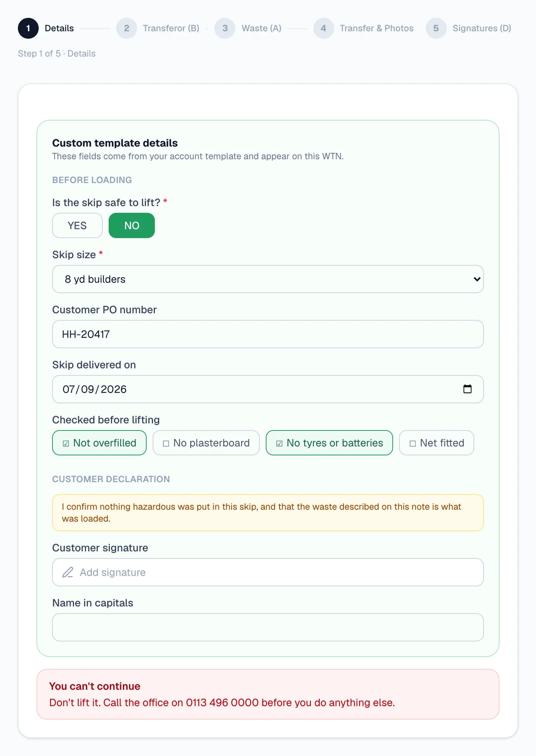Select the step 1 circle icon

28,28
